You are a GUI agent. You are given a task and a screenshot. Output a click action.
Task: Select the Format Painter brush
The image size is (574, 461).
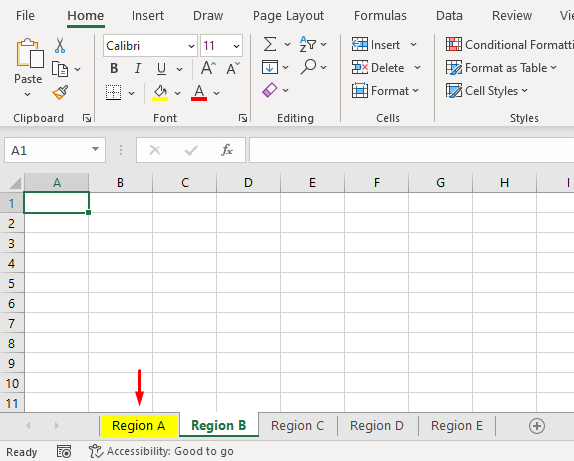coord(60,93)
